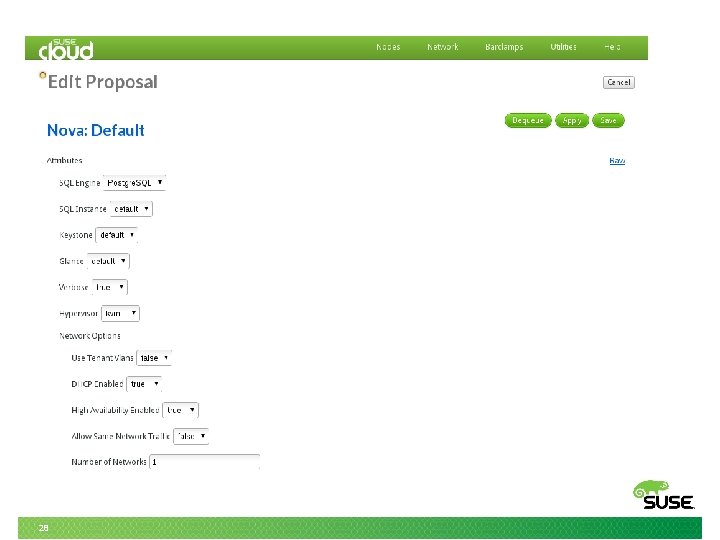Open the Utilities menu
Screen dimensions: 720x540
coord(563,47)
